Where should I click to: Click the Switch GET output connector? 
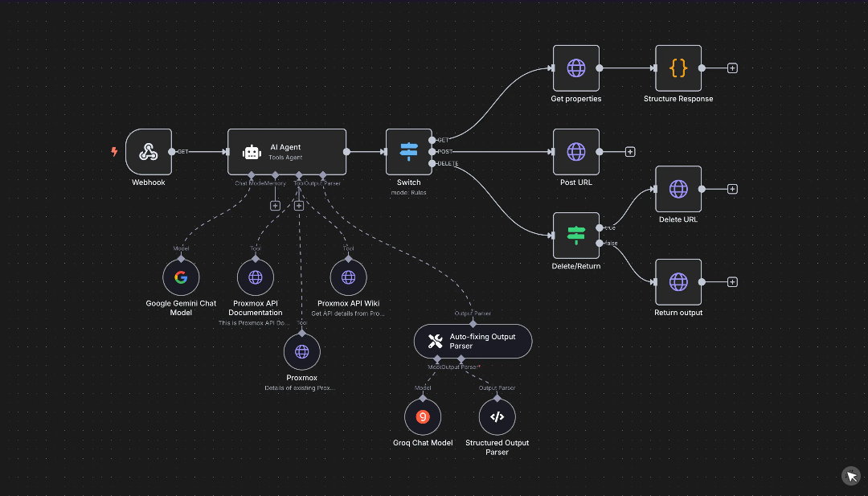pyautogui.click(x=432, y=140)
